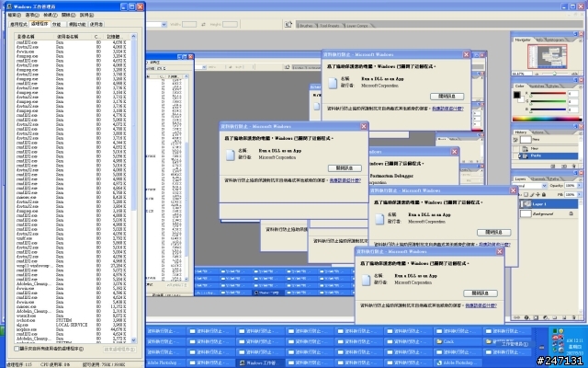This screenshot has width=588, height=368.
Task: Switch to 應用程式 tab in Task Manager
Action: pos(18,24)
